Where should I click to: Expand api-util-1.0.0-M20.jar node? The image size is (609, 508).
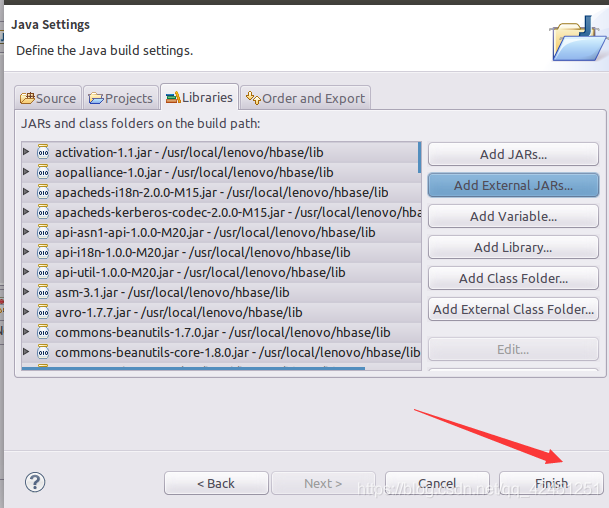[26, 271]
